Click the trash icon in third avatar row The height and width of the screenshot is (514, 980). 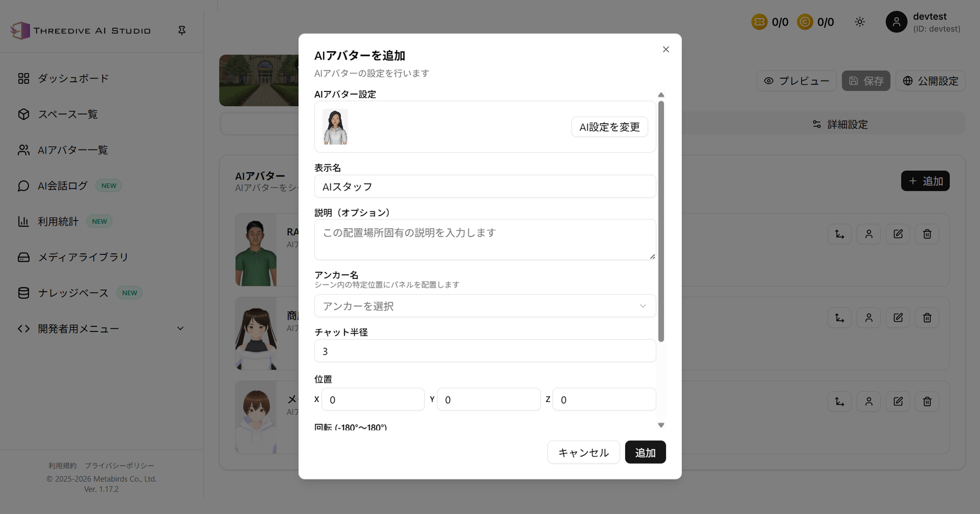pyautogui.click(x=927, y=401)
